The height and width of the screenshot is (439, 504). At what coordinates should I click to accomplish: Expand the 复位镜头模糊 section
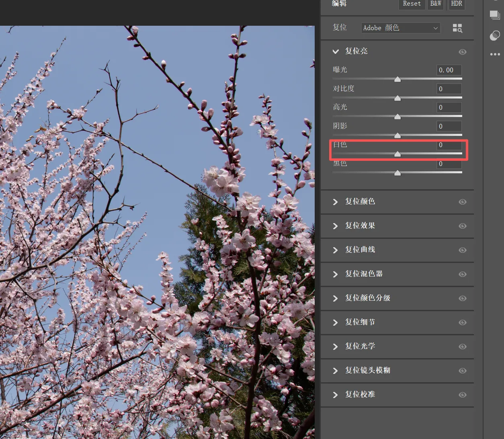(336, 371)
